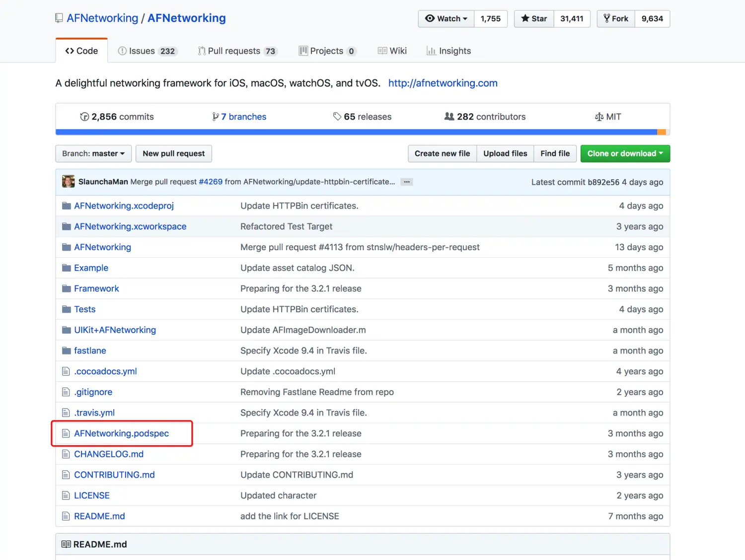Click the commits history clock icon
Screen dimensions: 745x560
tap(84, 117)
